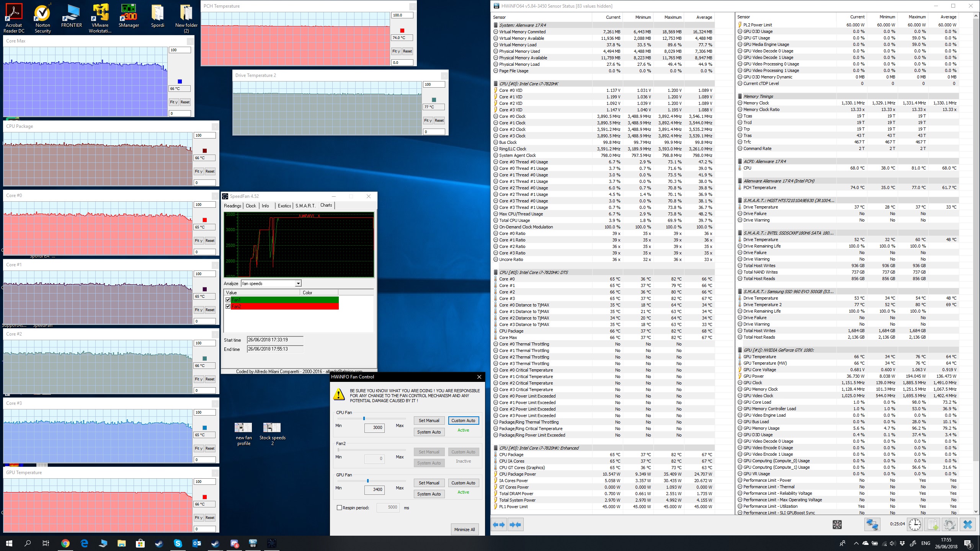Viewport: 980px width, 551px height.
Task: Click Fit y in Drive Temperature 2 graph
Action: pos(428,121)
